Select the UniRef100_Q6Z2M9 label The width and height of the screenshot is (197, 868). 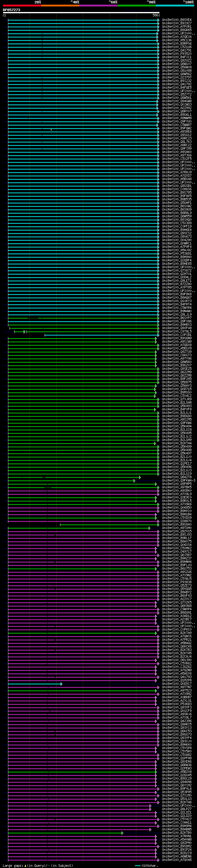(x=176, y=372)
